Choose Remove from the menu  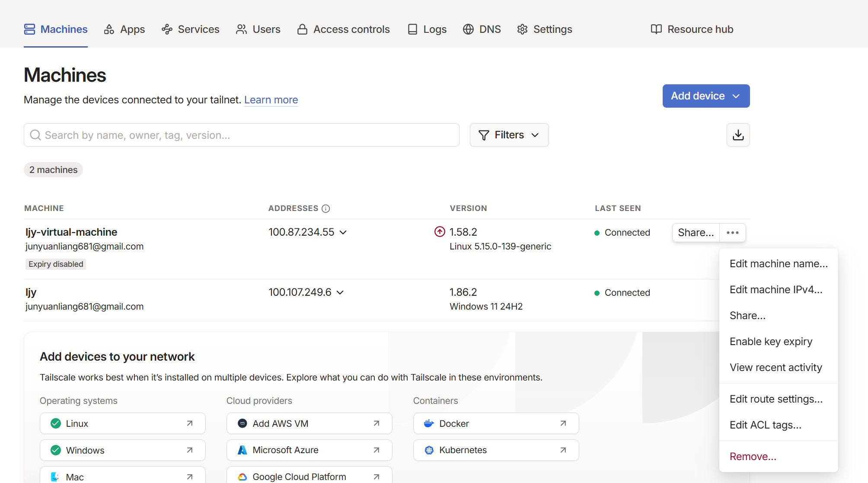click(x=779, y=457)
